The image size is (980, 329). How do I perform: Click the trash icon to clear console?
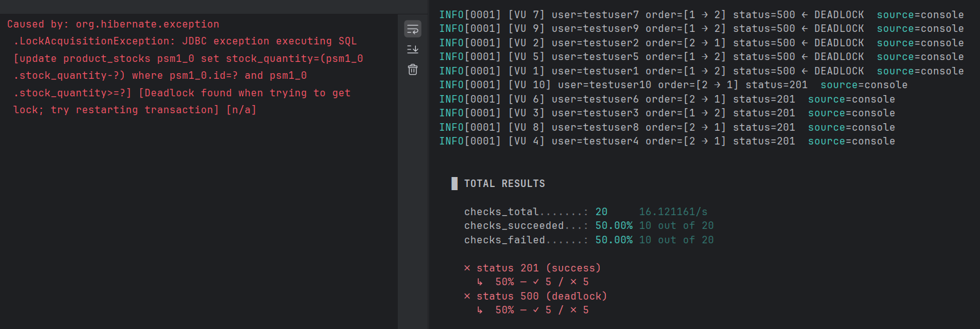[413, 69]
